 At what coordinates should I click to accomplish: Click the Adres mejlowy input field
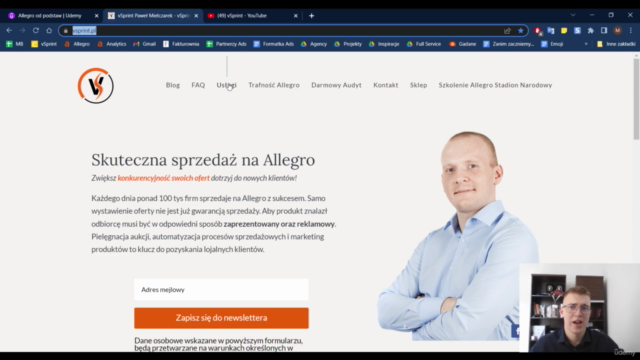click(221, 289)
